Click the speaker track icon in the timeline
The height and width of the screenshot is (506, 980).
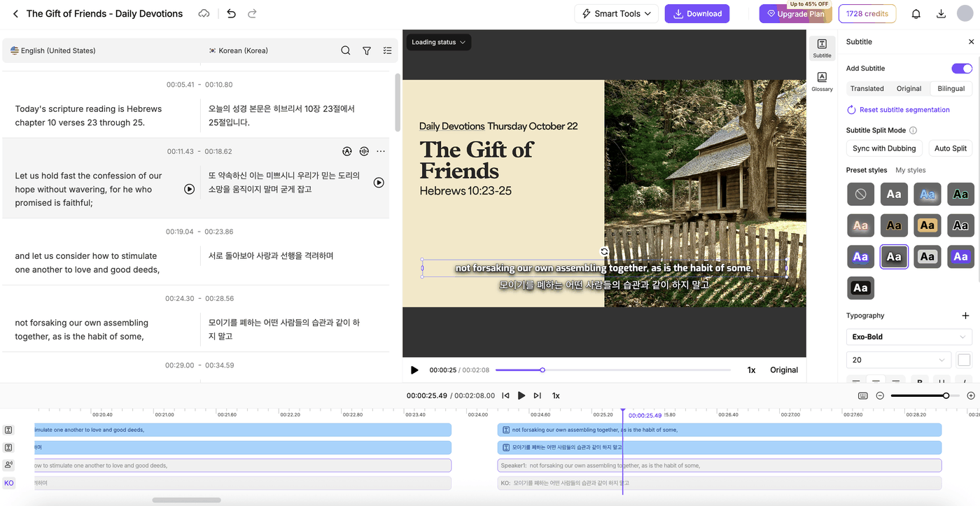(8, 465)
